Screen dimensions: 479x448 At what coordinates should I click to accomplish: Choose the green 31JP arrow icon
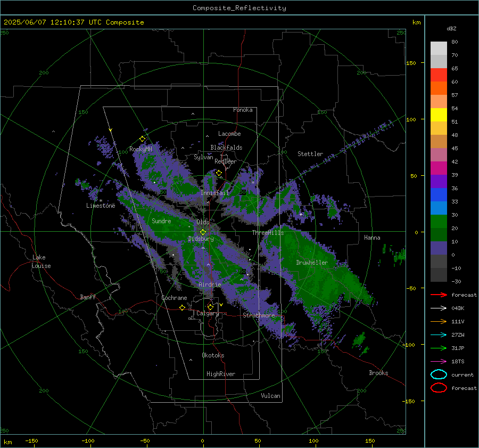439,348
